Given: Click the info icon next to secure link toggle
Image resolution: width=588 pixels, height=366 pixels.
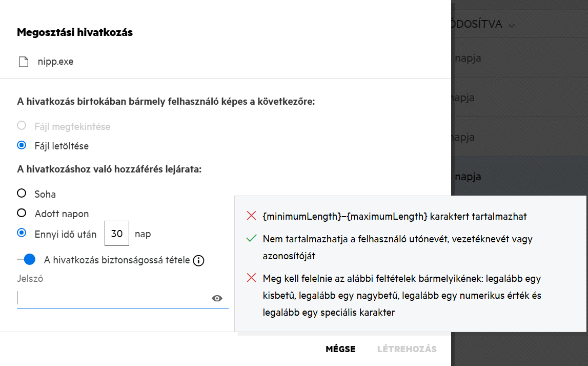Looking at the screenshot, I should click(x=199, y=260).
